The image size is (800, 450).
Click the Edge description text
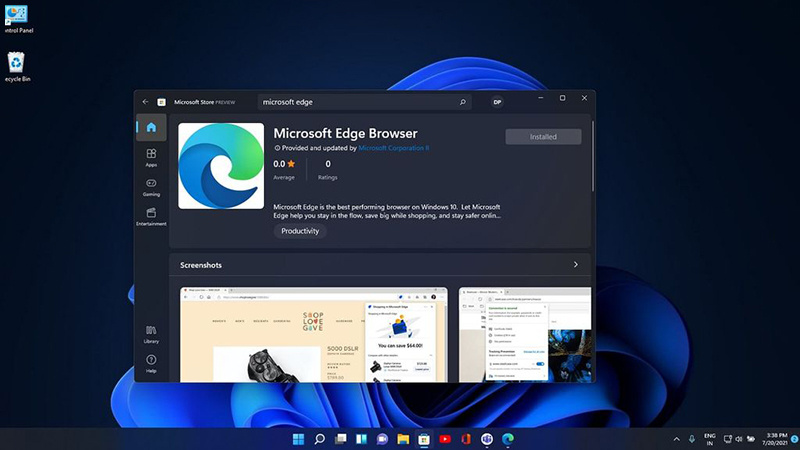coord(387,211)
